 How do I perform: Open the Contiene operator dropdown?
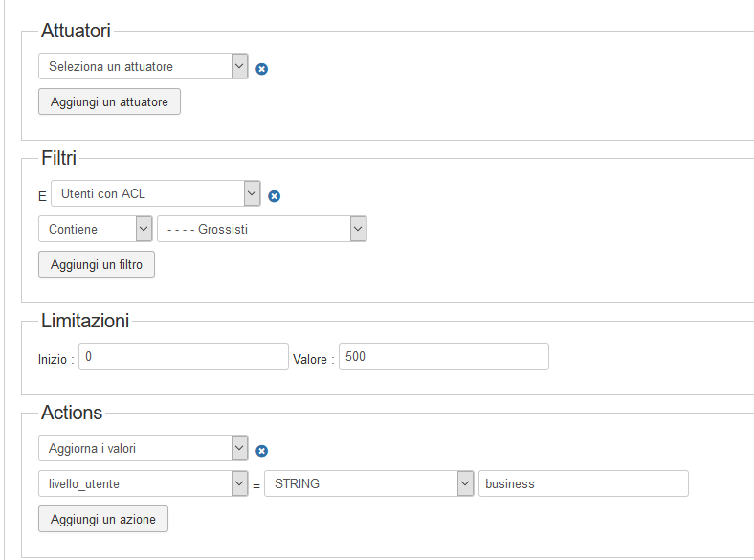pos(96,229)
